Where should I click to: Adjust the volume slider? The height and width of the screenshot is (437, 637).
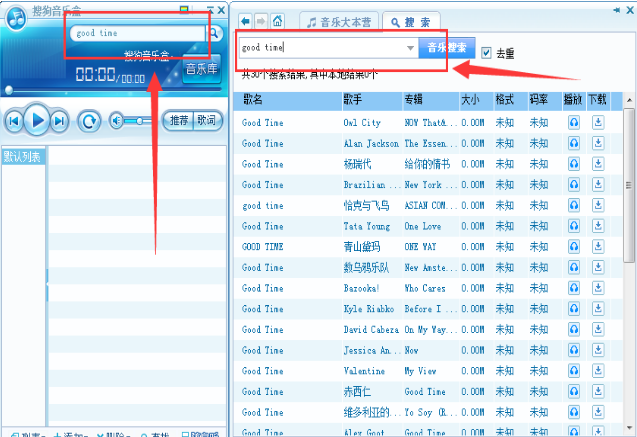pyautogui.click(x=137, y=121)
